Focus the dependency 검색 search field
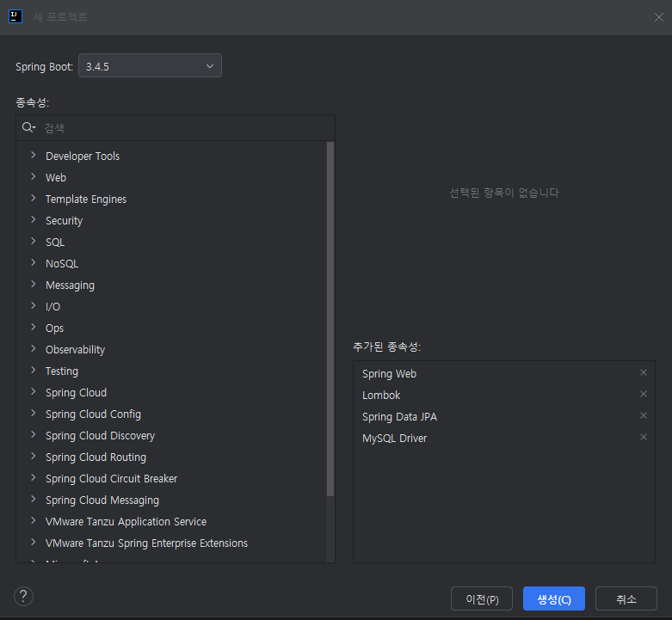 click(176, 127)
